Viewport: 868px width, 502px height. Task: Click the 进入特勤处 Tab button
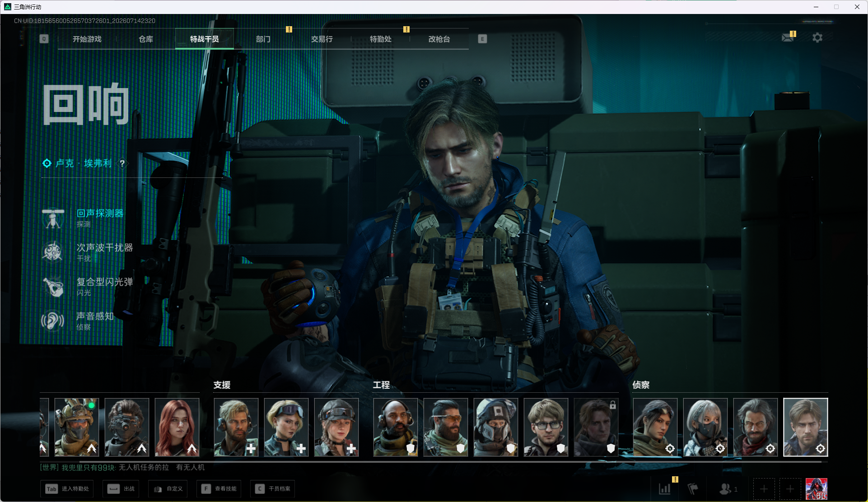67,489
